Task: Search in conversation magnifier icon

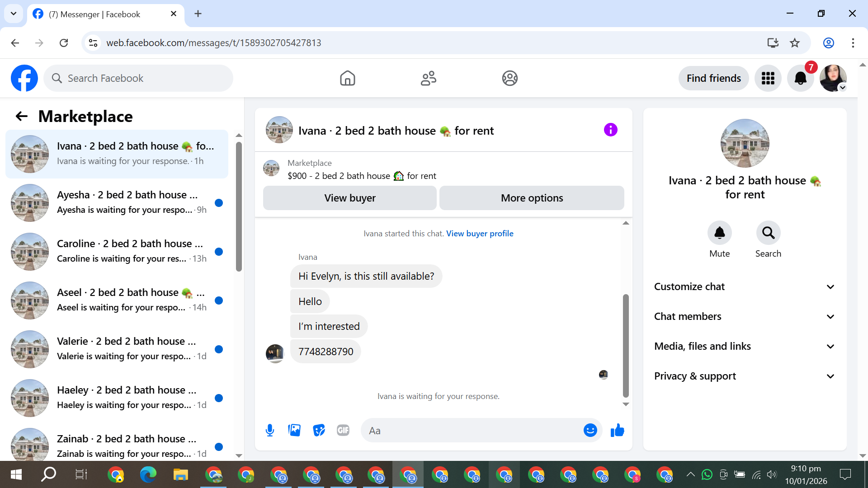Action: [768, 233]
